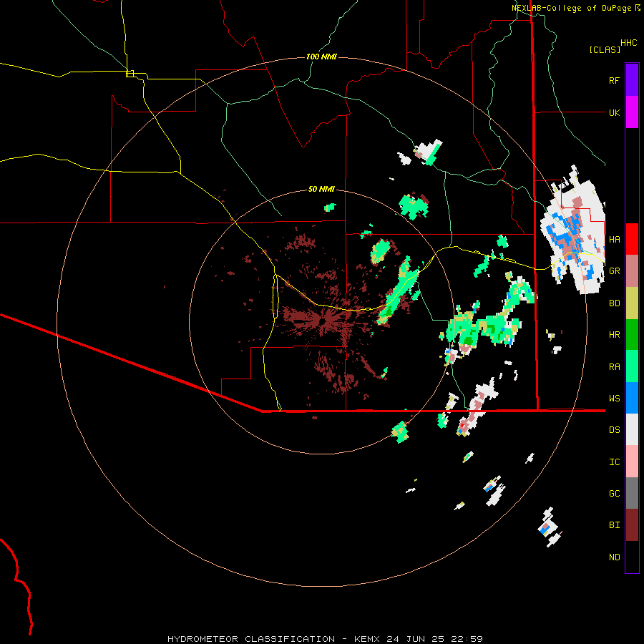The height and width of the screenshot is (644, 644).
Task: Click the [CLAS] legend header
Action: pos(605,49)
